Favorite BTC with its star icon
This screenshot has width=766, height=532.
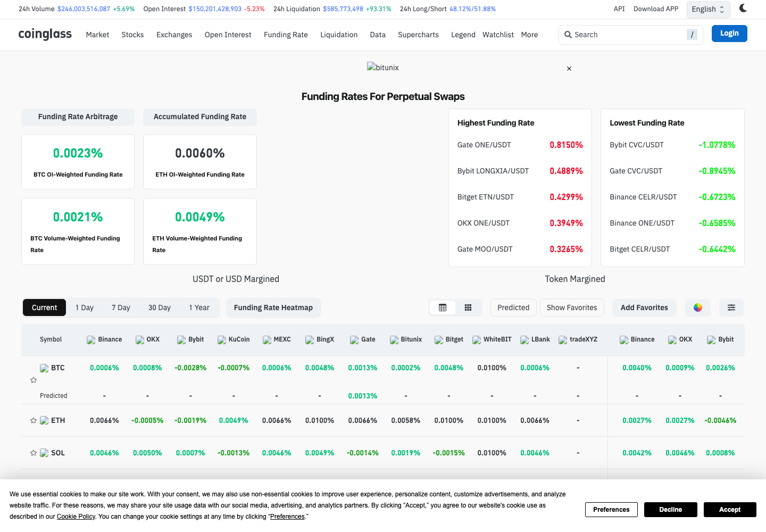click(x=34, y=380)
